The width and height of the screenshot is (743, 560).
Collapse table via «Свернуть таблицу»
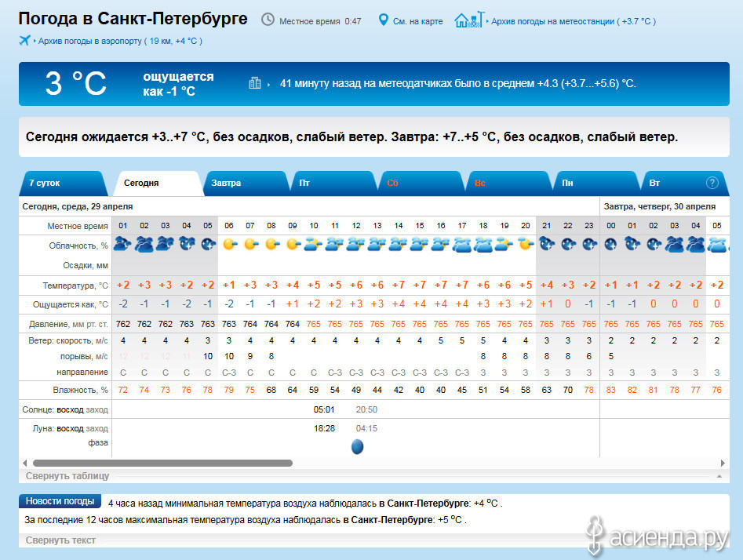(x=67, y=475)
